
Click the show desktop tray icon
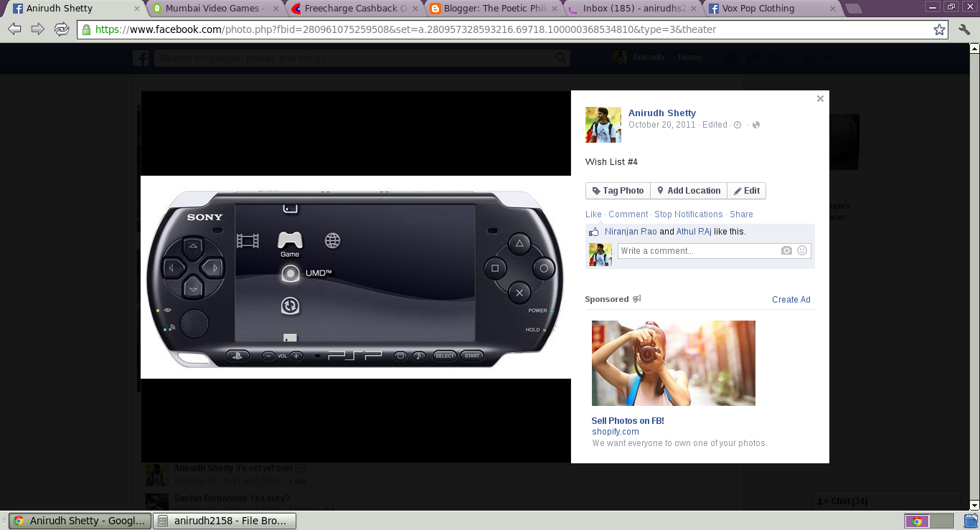971,521
